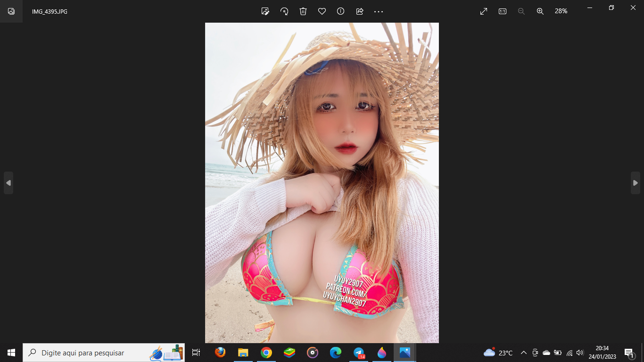
Task: Click the taskbar search box
Action: [104, 353]
